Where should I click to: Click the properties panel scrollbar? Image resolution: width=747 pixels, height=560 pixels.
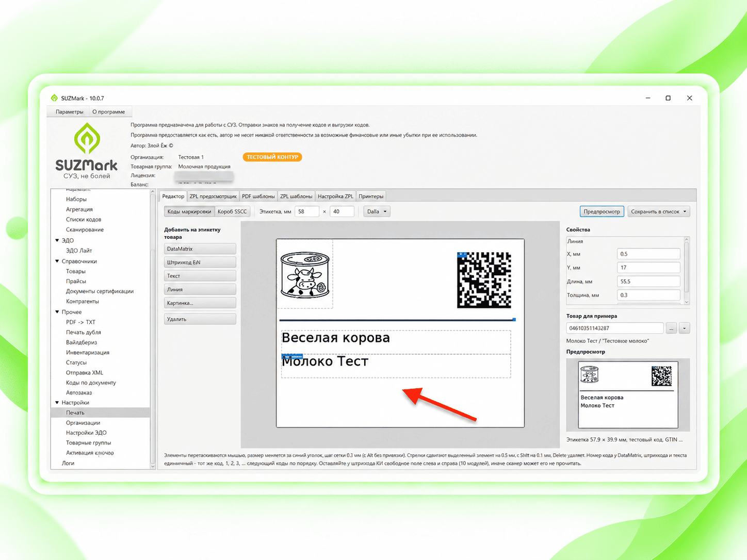pyautogui.click(x=687, y=271)
